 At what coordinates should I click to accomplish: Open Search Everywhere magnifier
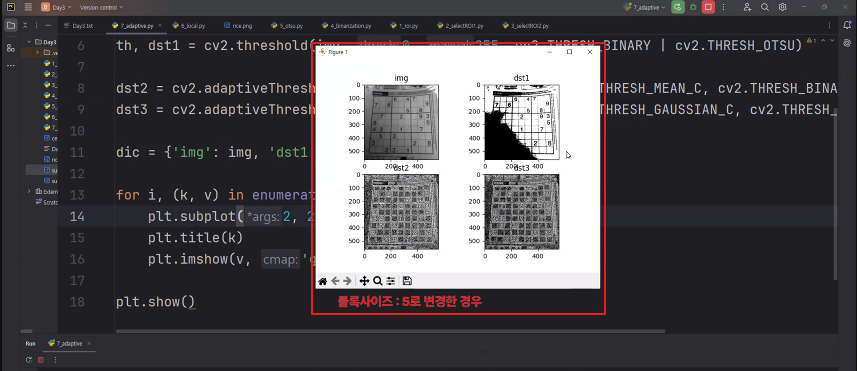click(765, 7)
